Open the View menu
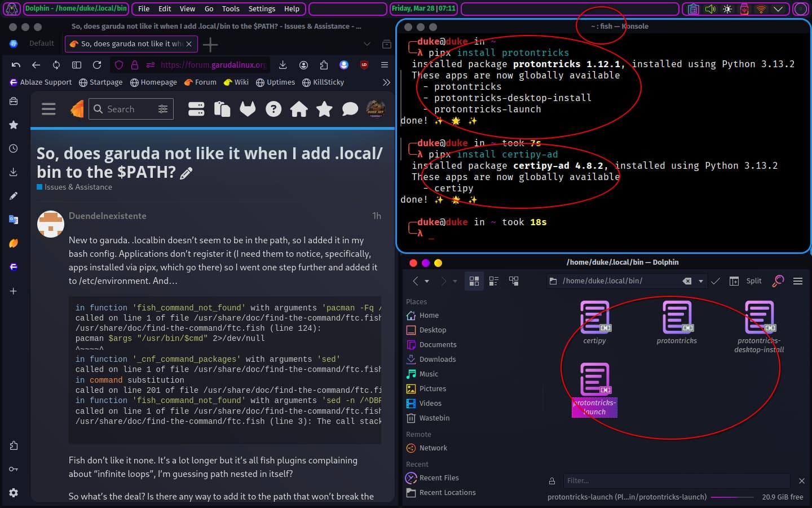812x508 pixels. point(187,8)
